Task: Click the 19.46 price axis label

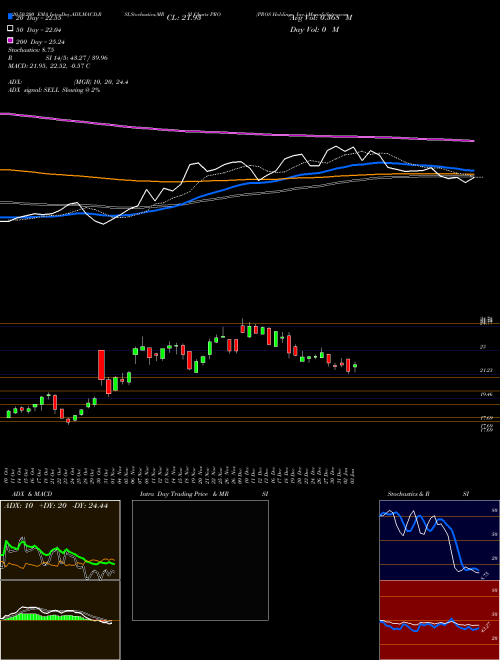Action: click(486, 394)
